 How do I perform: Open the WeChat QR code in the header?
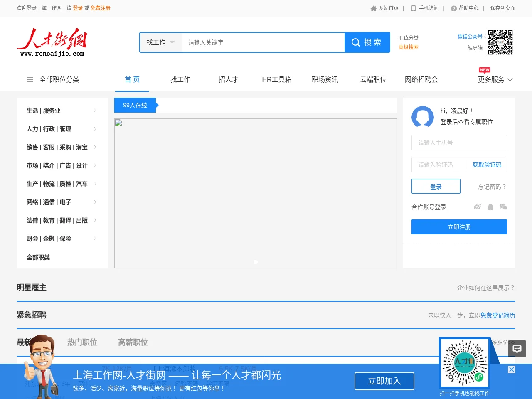click(x=500, y=42)
